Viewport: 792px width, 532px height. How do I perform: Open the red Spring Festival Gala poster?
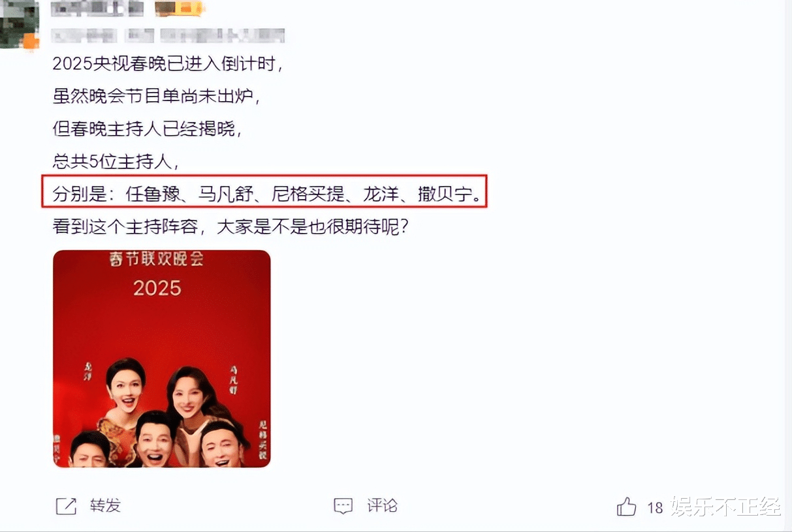(161, 358)
